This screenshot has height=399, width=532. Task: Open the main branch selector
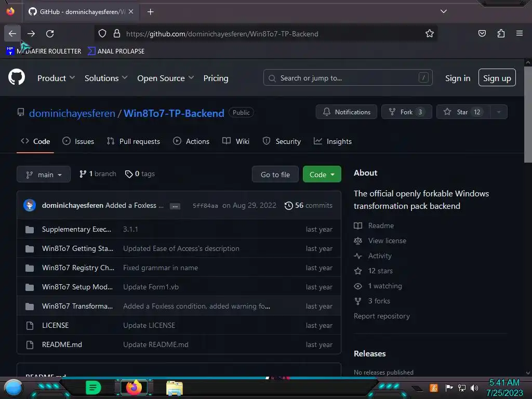[x=44, y=175]
